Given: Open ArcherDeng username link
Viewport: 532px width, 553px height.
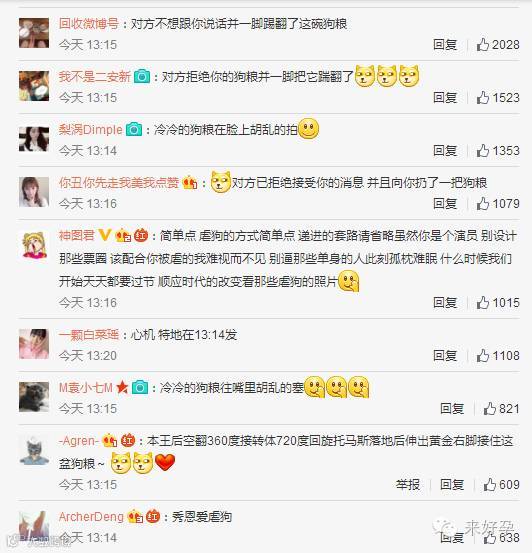Looking at the screenshot, I should 91,517.
